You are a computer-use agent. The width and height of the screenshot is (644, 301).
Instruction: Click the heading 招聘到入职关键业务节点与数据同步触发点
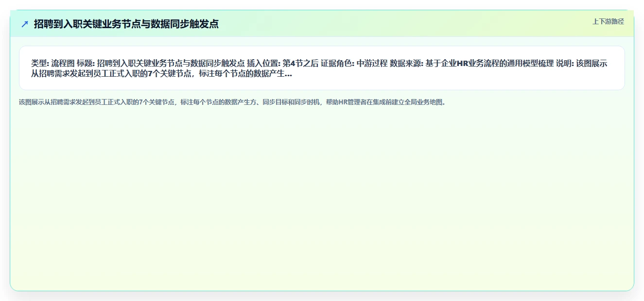tap(126, 24)
